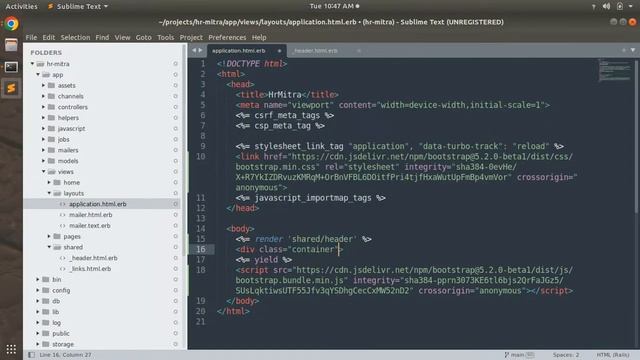The width and height of the screenshot is (640, 360).
Task: Expand the models folder
Action: pyautogui.click(x=43, y=161)
